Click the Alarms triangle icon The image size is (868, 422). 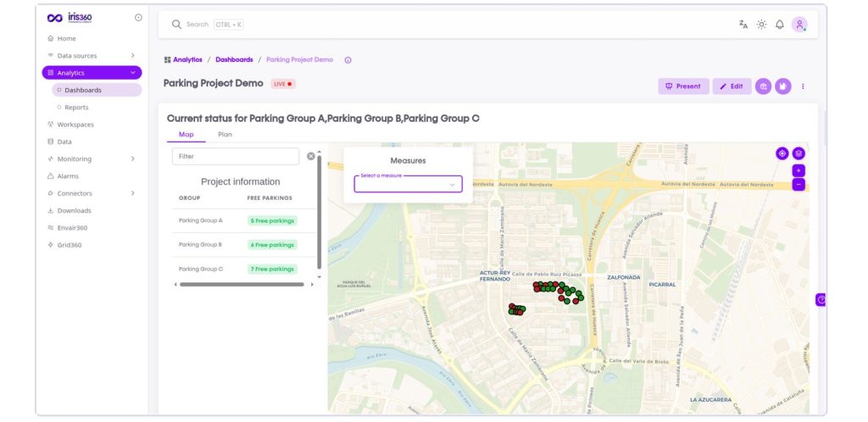click(x=50, y=176)
